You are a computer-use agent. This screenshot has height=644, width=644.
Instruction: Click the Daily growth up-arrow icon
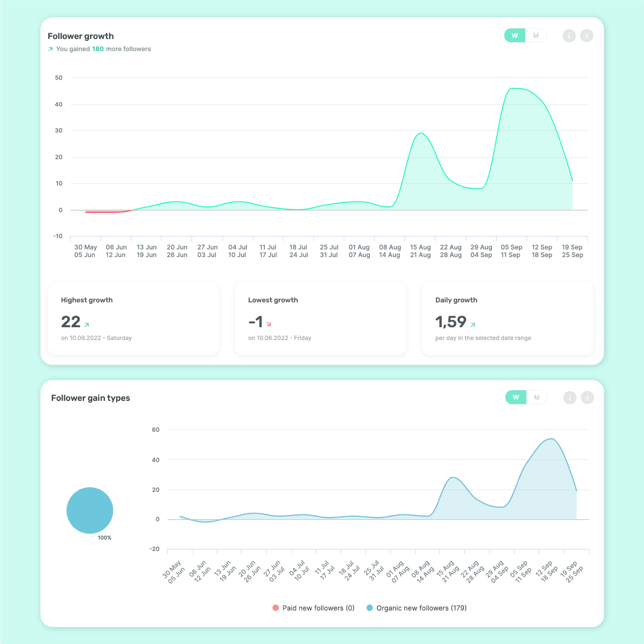[x=473, y=325]
